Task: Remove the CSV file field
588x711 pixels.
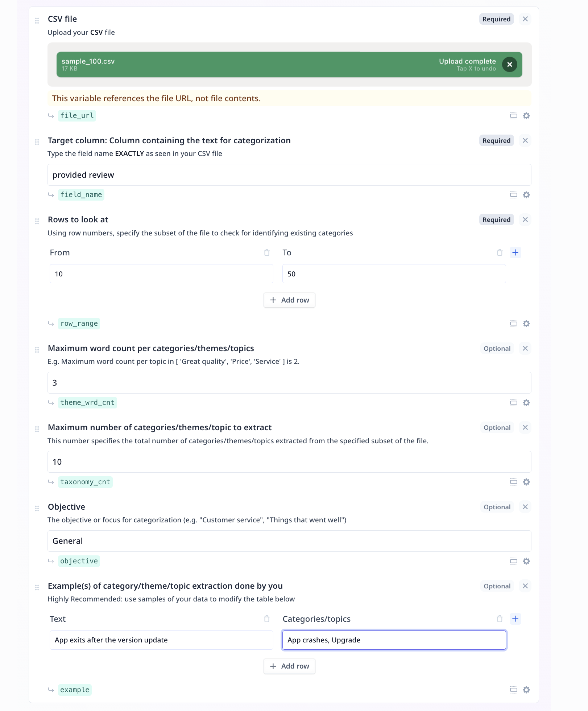Action: 525,19
